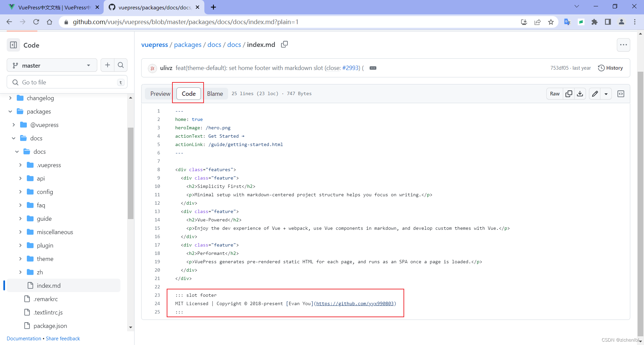The width and height of the screenshot is (644, 345).
Task: Open the Raw file view
Action: coord(555,94)
